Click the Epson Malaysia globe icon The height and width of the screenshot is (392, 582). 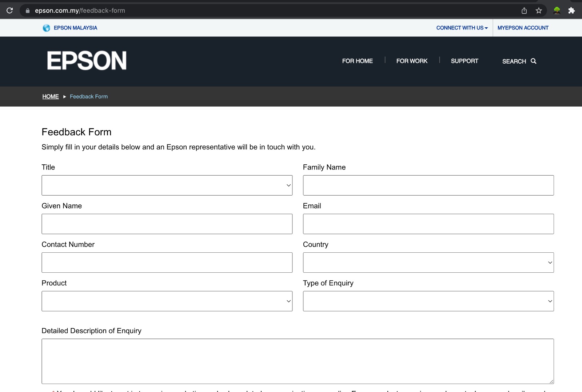coord(46,28)
